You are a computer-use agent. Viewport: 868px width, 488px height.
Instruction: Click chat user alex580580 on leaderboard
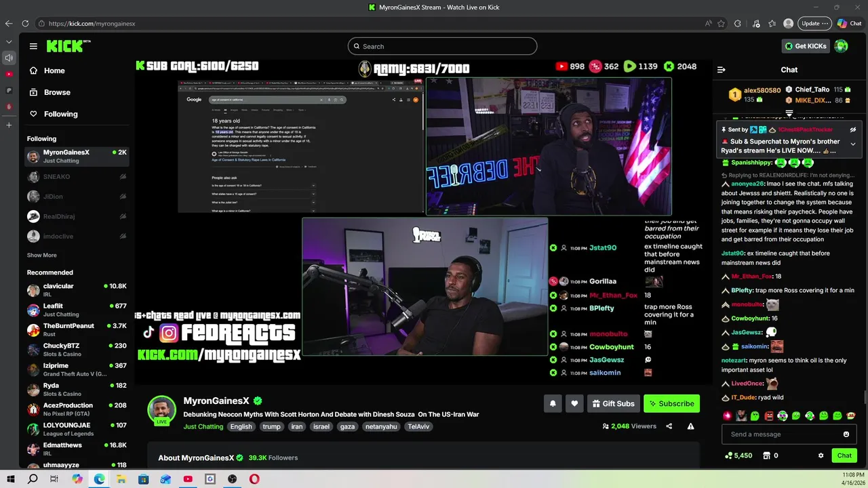pos(762,90)
